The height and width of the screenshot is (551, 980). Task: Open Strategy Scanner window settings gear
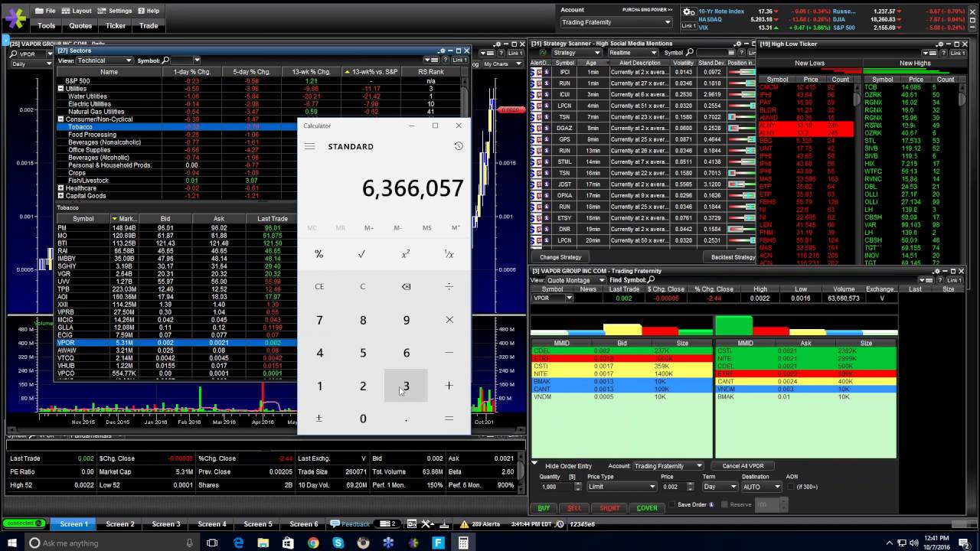click(x=738, y=44)
